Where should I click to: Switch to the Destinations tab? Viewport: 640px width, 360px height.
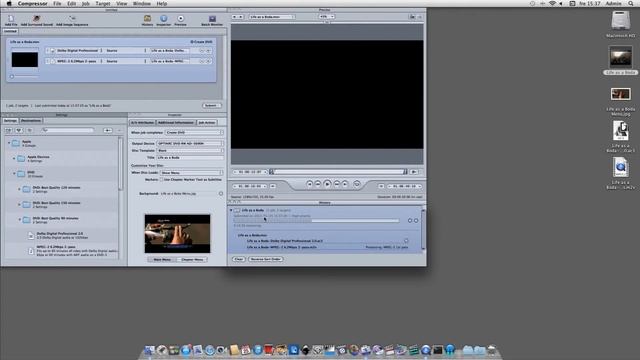click(31, 121)
